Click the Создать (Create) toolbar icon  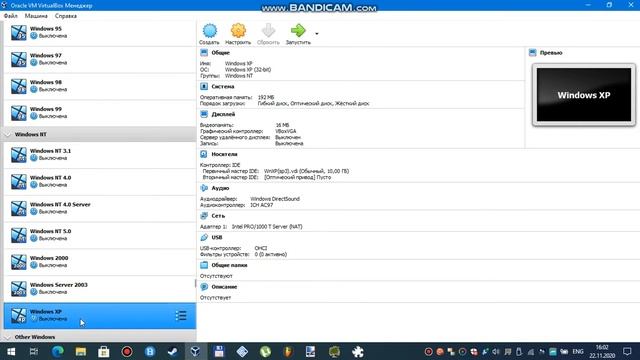pos(209,31)
